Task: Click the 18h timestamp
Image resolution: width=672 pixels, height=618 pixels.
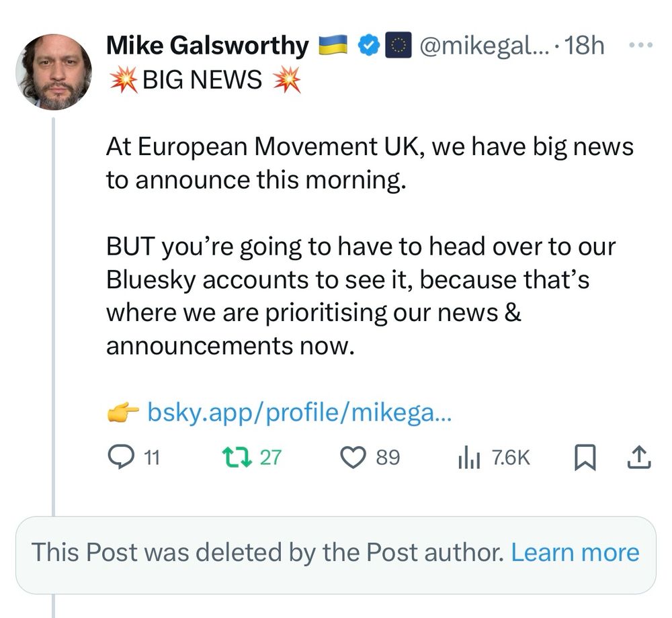Action: click(x=585, y=44)
